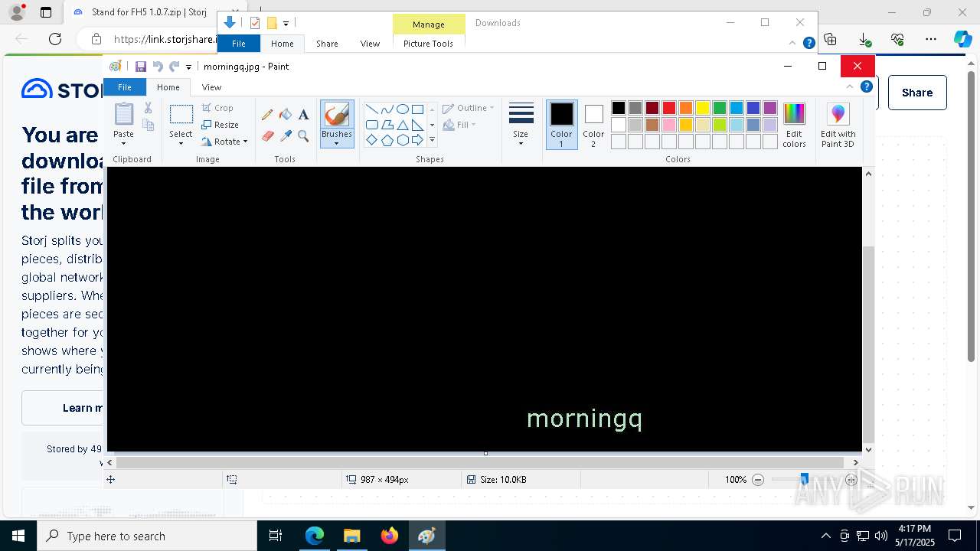Click the Cut scissors icon
Screen dimensions: 980x551
tap(149, 108)
